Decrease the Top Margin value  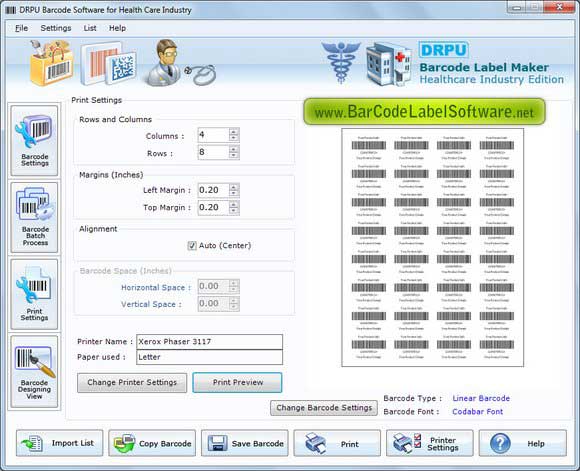pyautogui.click(x=234, y=211)
